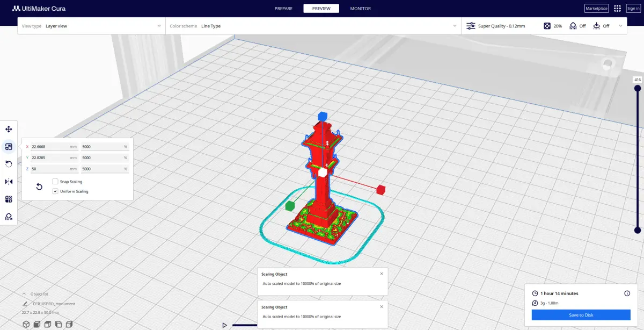This screenshot has width=644, height=330.
Task: Open the application switcher grid icon
Action: pos(618,9)
